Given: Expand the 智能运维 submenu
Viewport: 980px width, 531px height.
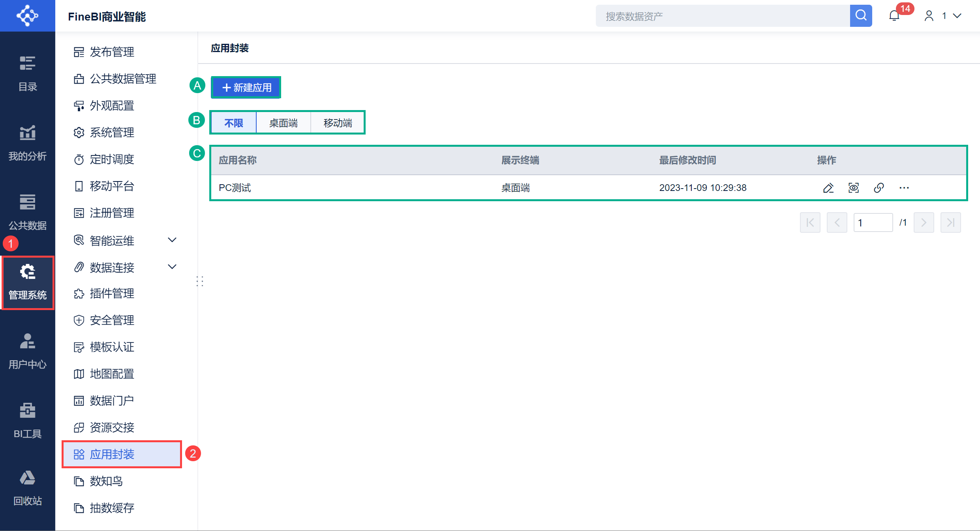Looking at the screenshot, I should (x=172, y=240).
